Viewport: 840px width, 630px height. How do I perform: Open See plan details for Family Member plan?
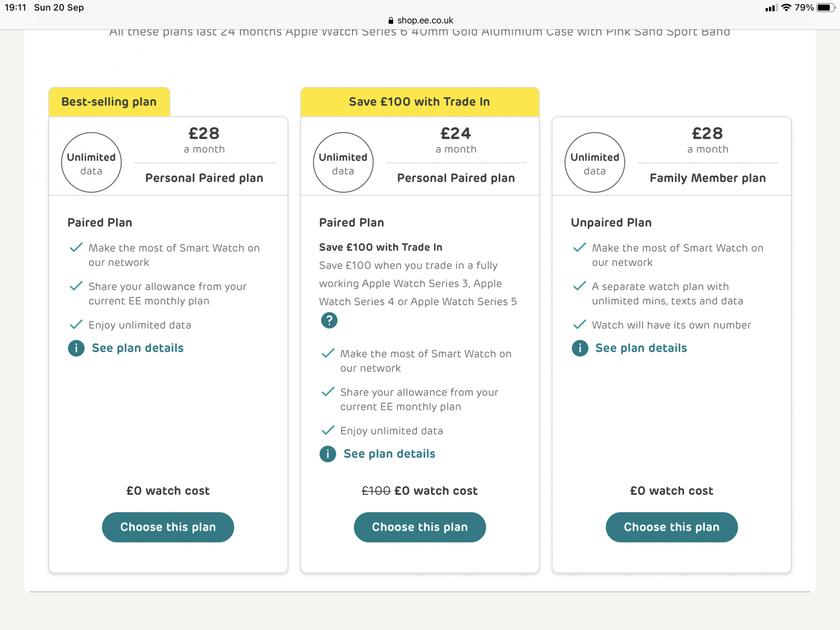[641, 348]
